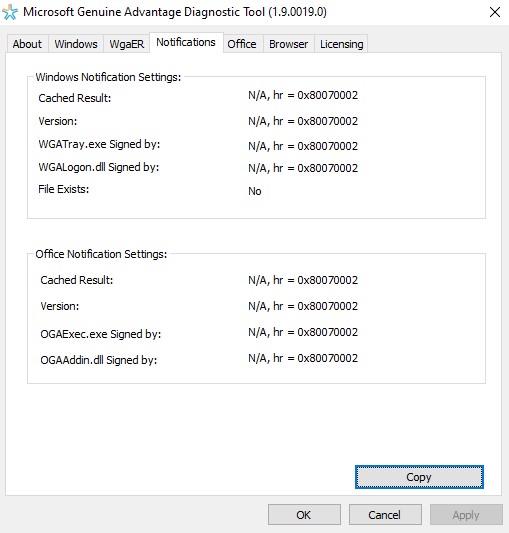Select the WGATray.exe Signed by label
509x533 pixels.
coord(99,144)
